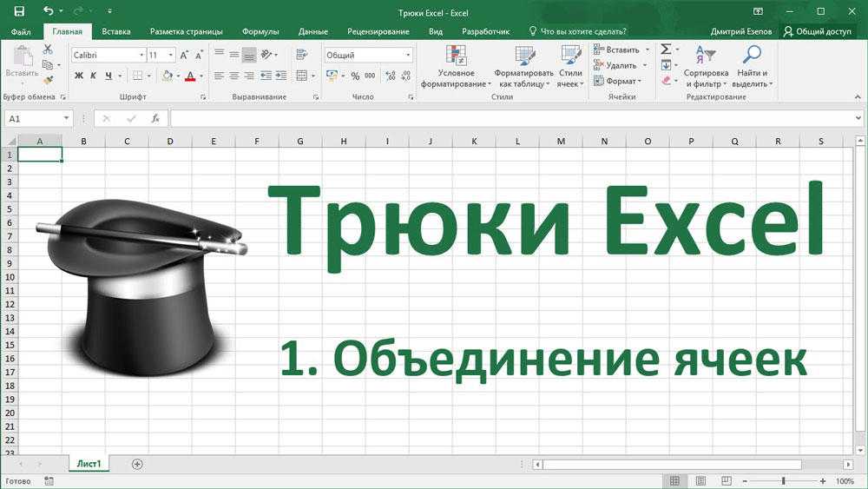
Task: Click the font color red swatch
Action: (190, 76)
